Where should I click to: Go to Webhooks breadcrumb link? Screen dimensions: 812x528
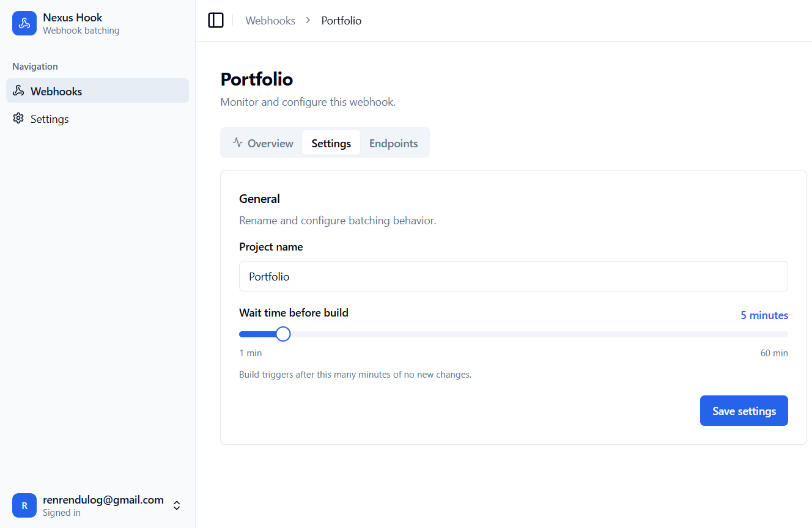click(270, 21)
